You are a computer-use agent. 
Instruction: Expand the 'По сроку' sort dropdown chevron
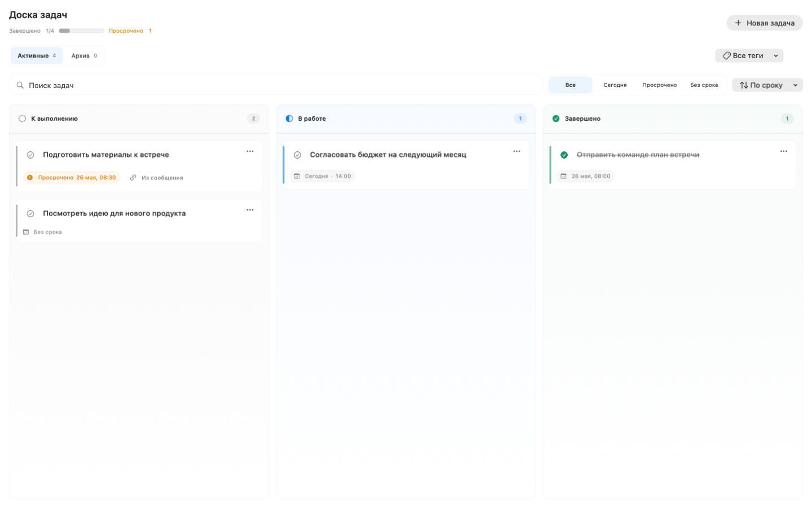coord(795,85)
